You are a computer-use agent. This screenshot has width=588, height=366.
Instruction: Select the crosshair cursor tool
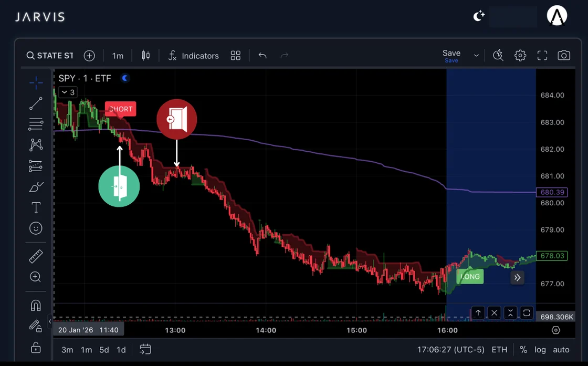36,83
